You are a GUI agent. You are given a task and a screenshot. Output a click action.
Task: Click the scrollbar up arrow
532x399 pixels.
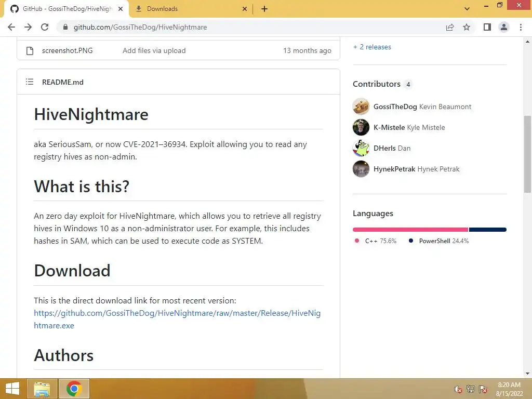pos(527,42)
